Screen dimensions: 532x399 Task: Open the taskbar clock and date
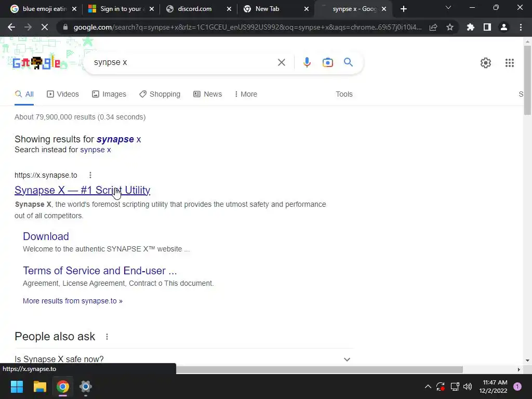pos(493,387)
